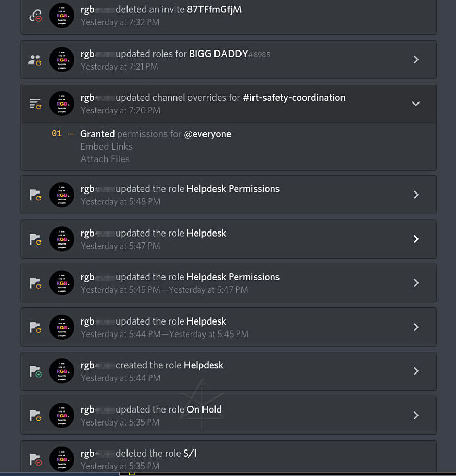456x476 pixels.
Task: Click the BIGG DADDY username
Action: click(x=218, y=54)
